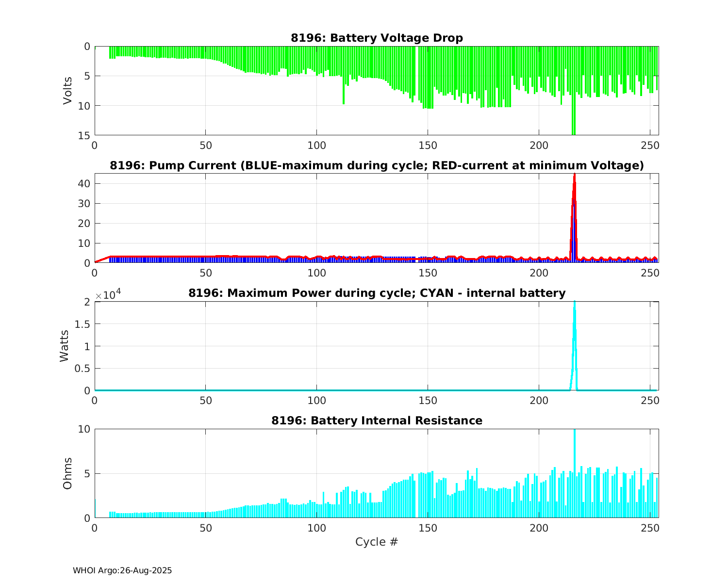Click the Battery Voltage Drop plot title
This screenshot has width=728, height=582.
point(377,38)
